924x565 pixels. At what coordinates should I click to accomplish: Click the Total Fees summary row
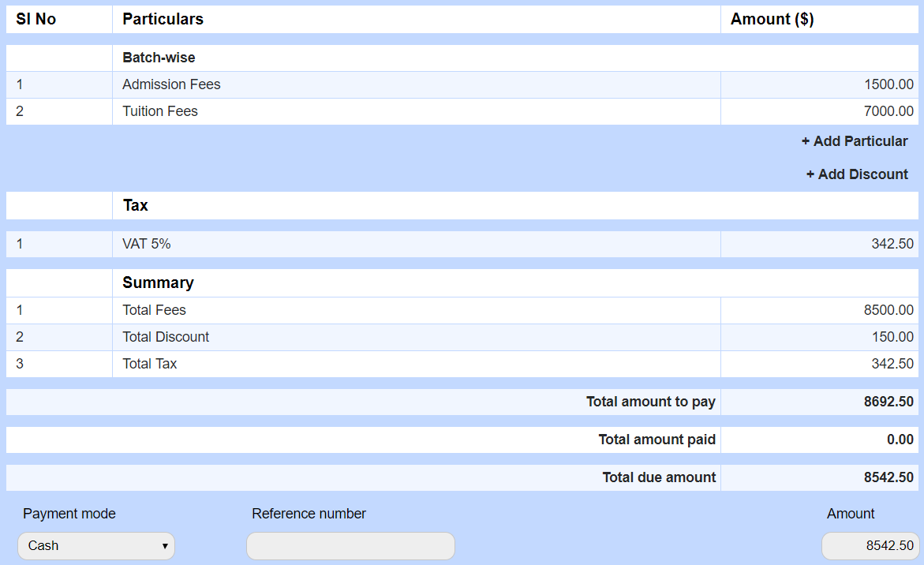pyautogui.click(x=155, y=310)
